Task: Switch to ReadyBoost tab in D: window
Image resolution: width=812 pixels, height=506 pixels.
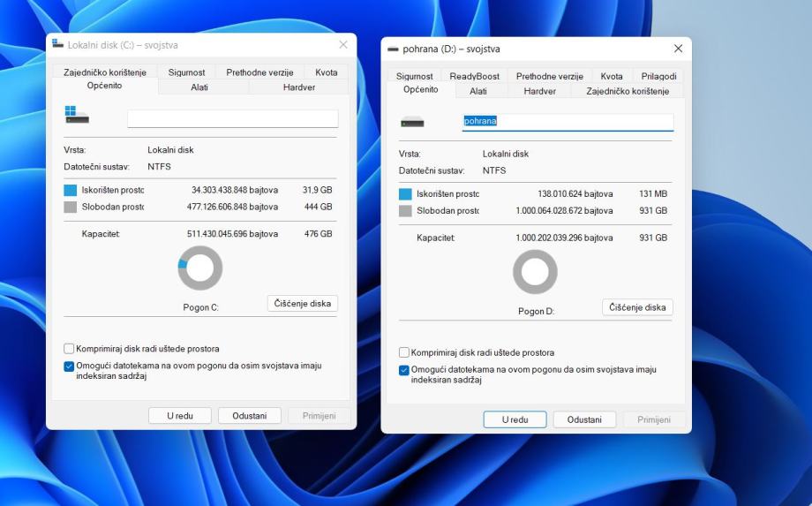Action: tap(474, 76)
